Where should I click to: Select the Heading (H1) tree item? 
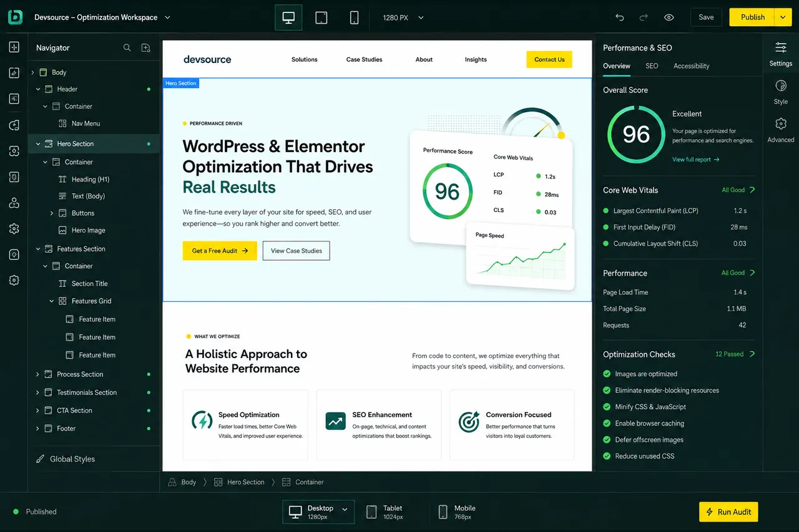pos(91,180)
